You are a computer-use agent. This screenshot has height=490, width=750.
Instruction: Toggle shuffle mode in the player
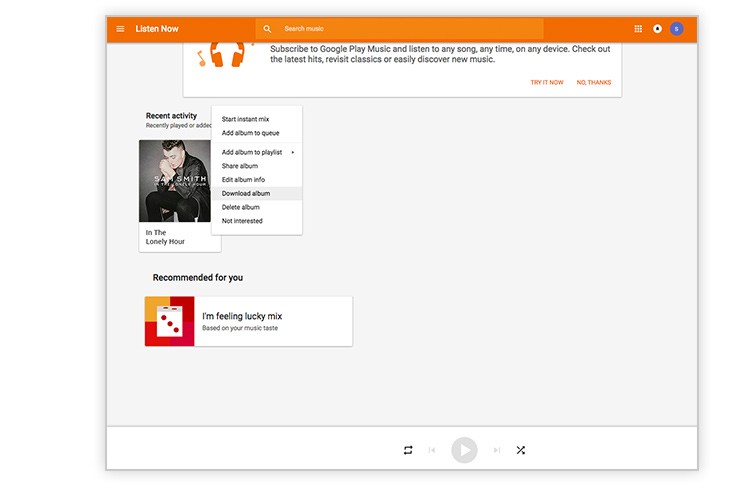tap(521, 450)
